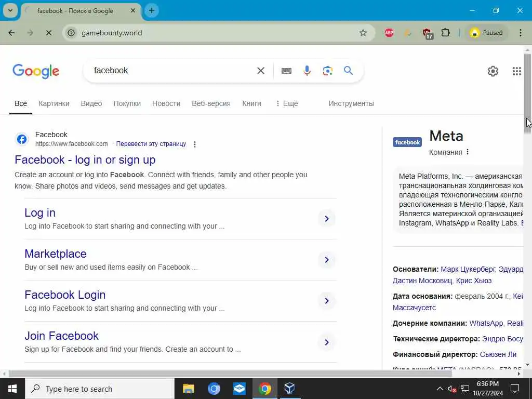Expand the Marketplace sitelink chevron
The height and width of the screenshot is (399, 532).
pos(327,260)
